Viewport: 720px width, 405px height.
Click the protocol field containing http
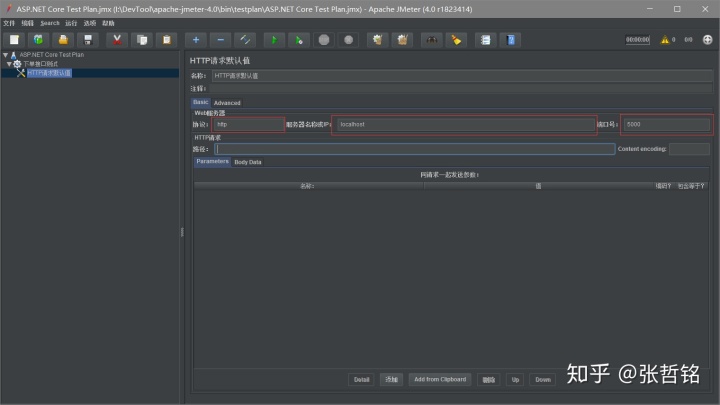click(x=248, y=124)
